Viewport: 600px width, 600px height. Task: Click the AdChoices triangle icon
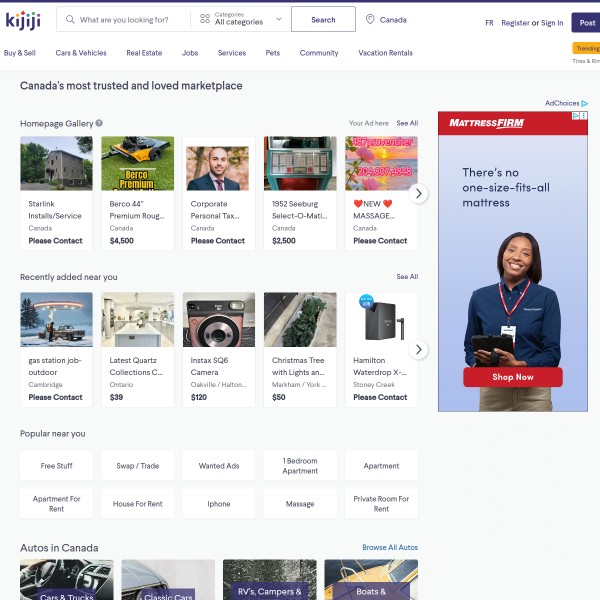click(584, 103)
